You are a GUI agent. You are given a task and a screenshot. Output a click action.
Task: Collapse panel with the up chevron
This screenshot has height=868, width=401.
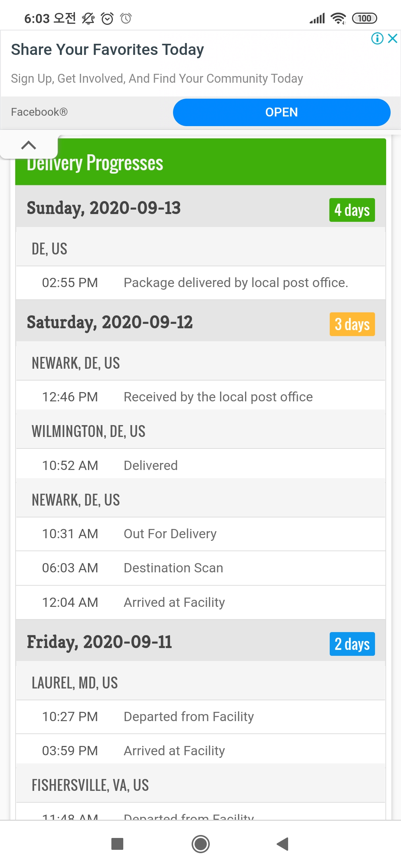click(29, 145)
